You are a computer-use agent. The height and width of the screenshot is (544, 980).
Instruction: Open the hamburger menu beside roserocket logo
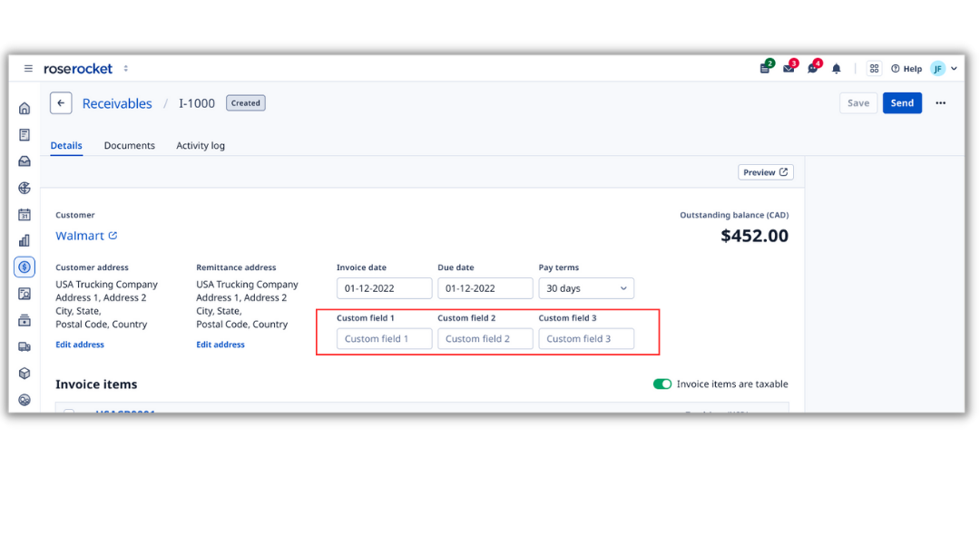click(28, 68)
